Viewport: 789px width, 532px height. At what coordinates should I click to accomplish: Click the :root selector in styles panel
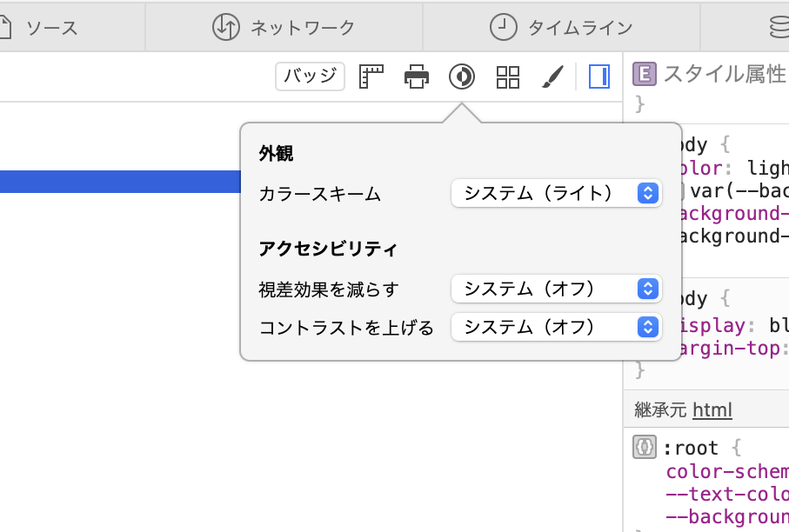(x=690, y=448)
